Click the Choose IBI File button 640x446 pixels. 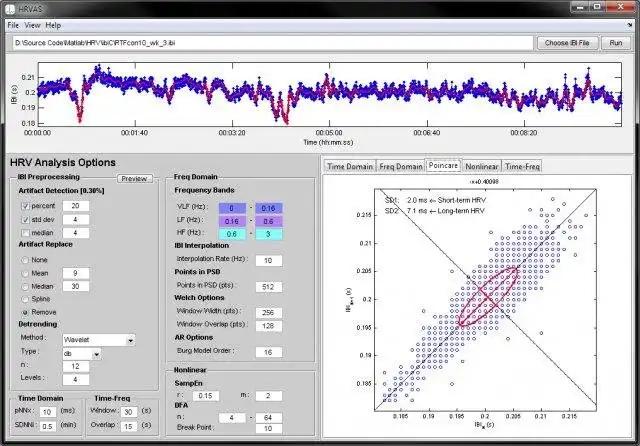tap(567, 43)
